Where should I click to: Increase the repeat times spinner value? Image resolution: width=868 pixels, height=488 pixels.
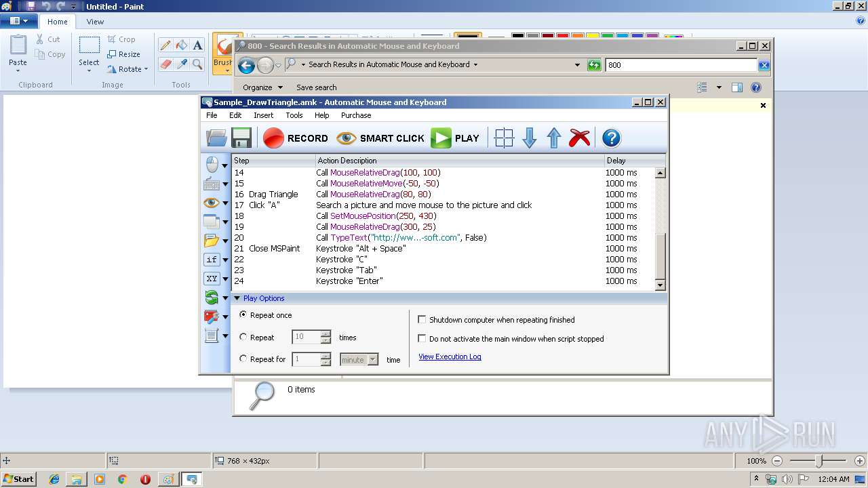326,333
